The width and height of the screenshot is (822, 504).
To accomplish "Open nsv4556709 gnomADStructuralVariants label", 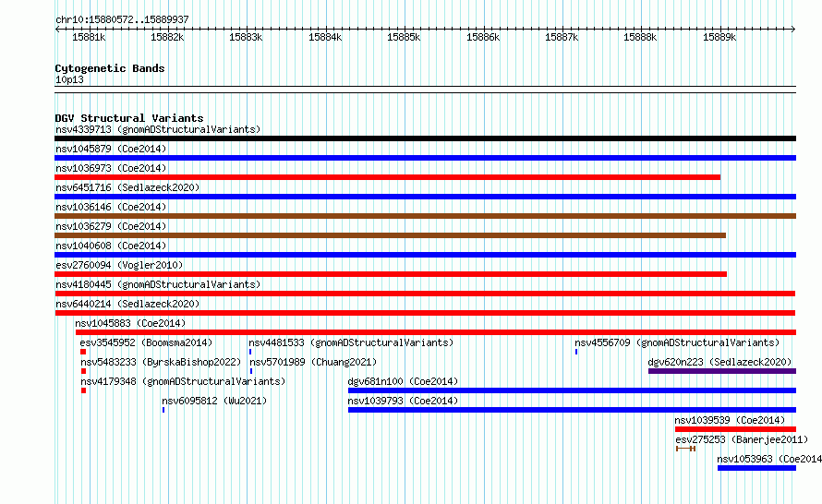I will pos(677,342).
